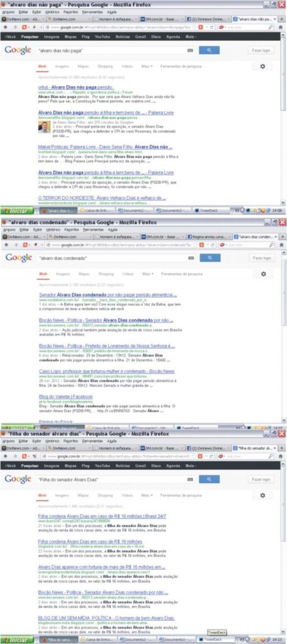
Task: Open a new tab with the plus in top window
Action: point(281,19)
